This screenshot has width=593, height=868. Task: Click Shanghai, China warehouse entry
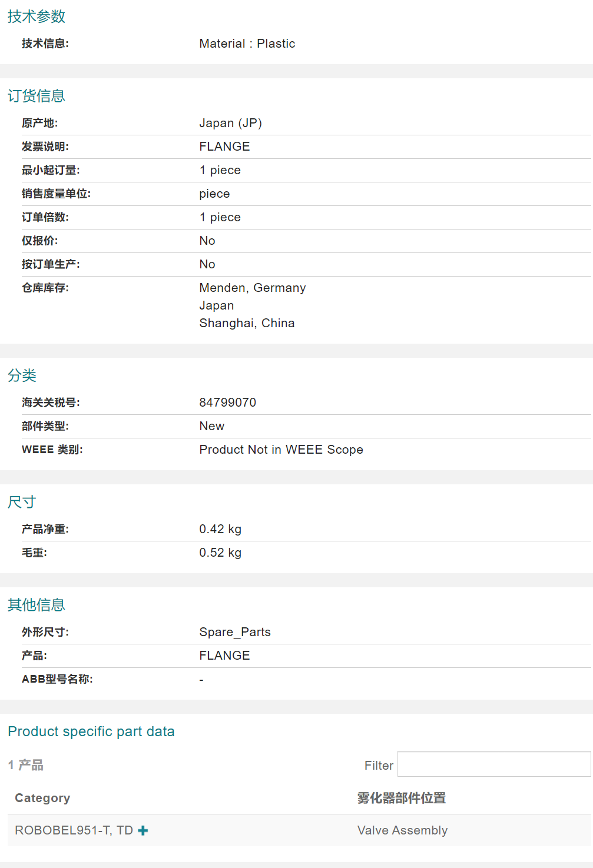click(247, 323)
